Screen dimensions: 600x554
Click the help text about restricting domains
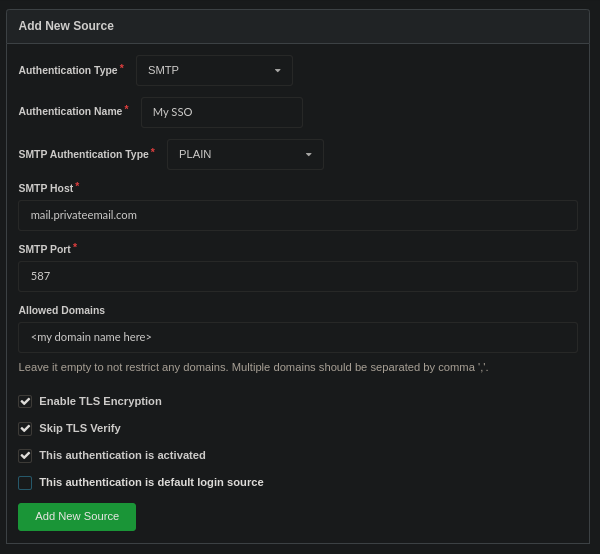[x=253, y=367]
